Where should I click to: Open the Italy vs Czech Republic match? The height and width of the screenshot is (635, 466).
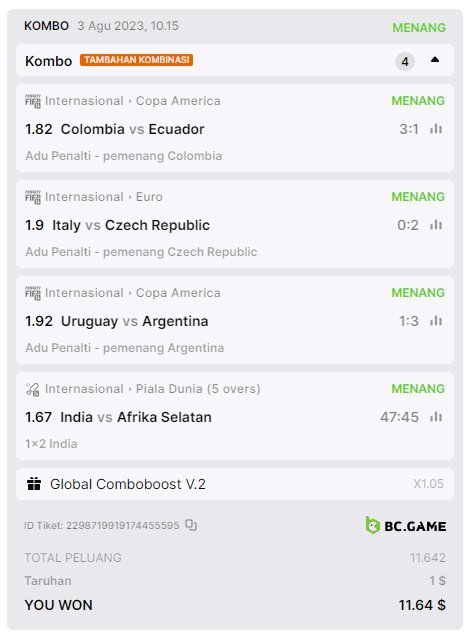coord(131,225)
